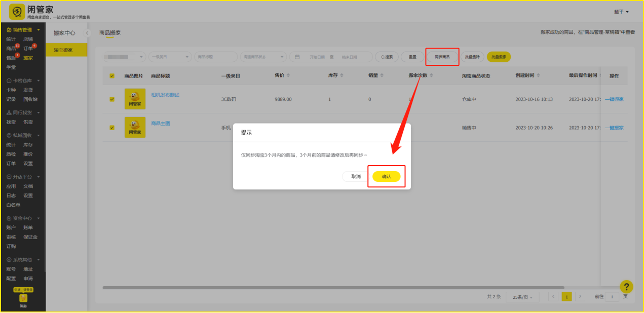
Task: Open the 25条/页 page size dropdown
Action: click(x=522, y=297)
